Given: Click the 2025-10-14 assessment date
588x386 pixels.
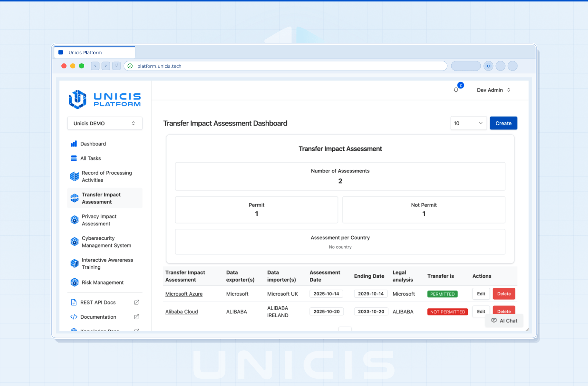Looking at the screenshot, I should coord(326,294).
